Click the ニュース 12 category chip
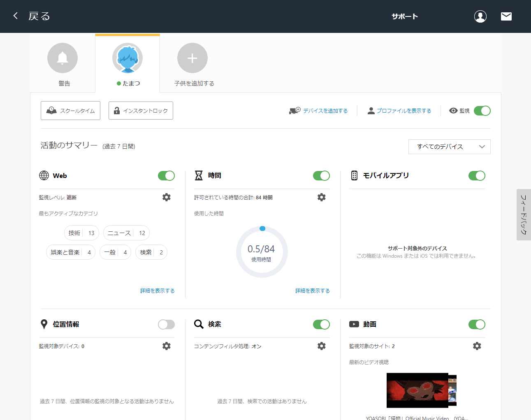The width and height of the screenshot is (531, 420). click(x=126, y=233)
